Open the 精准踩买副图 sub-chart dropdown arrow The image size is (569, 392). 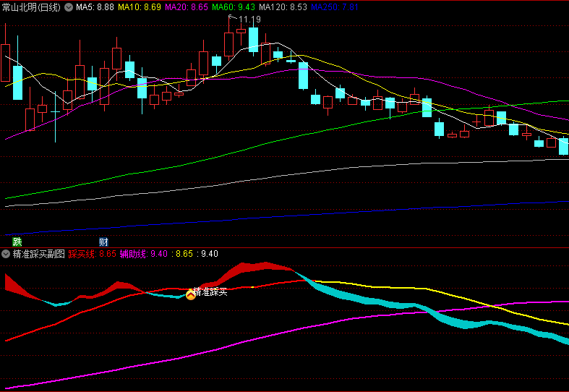click(x=6, y=254)
